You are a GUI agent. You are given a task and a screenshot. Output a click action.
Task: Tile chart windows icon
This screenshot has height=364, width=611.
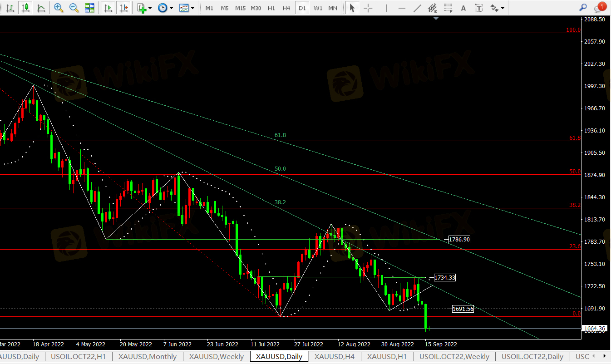click(89, 8)
